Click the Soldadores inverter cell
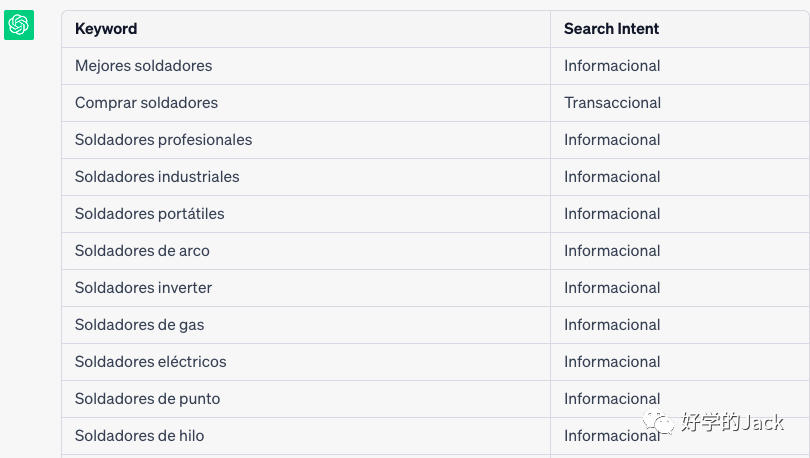 [x=306, y=288]
